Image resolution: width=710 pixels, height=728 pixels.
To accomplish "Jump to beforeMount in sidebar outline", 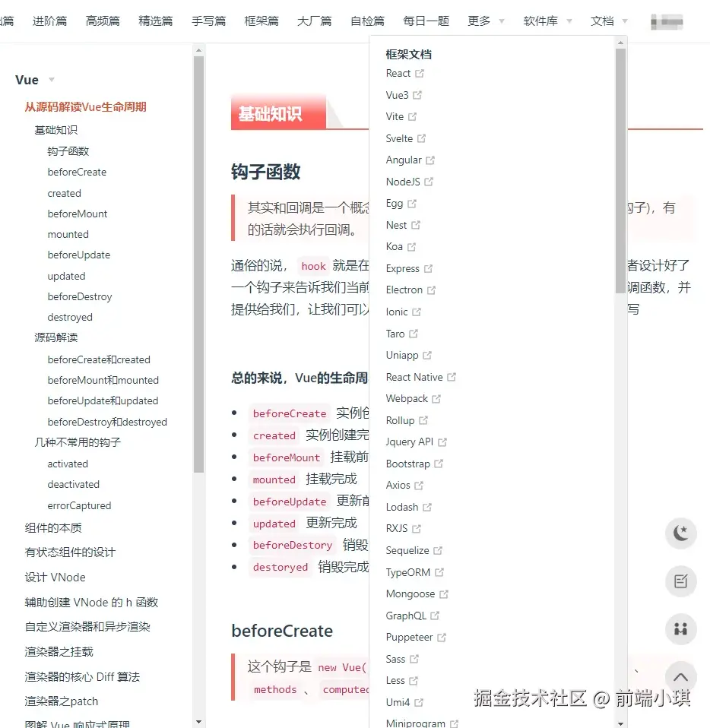I will [x=77, y=214].
